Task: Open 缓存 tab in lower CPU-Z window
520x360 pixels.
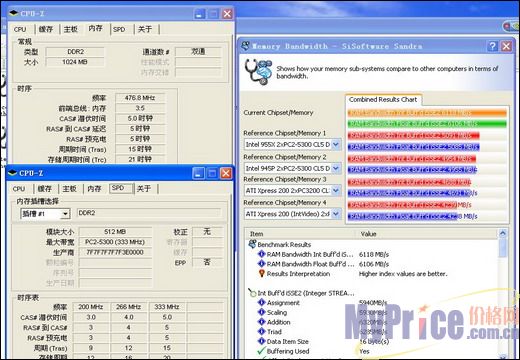Action: click(45, 189)
